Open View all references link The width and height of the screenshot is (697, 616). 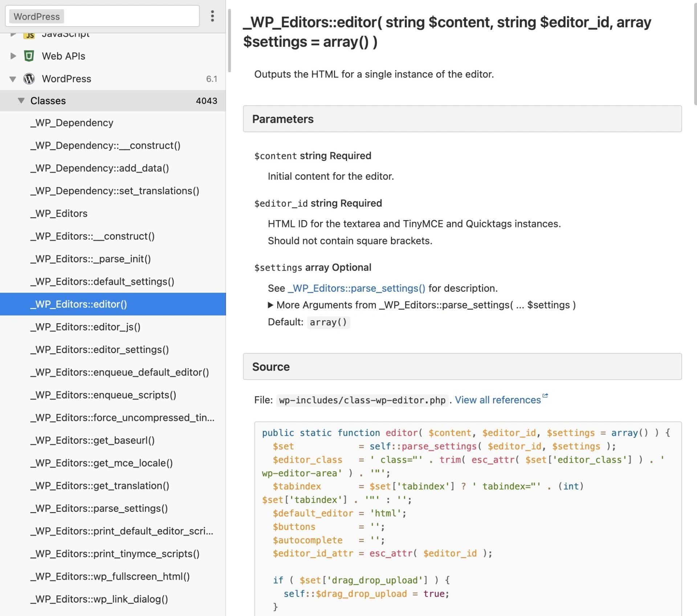(x=498, y=400)
